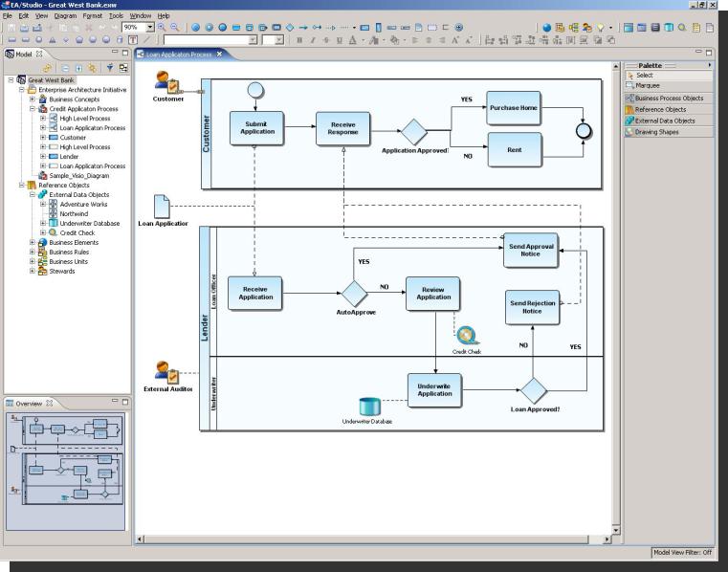Click the horizontal scrollbar under diagram
The height and width of the screenshot is (572, 728).
366,539
